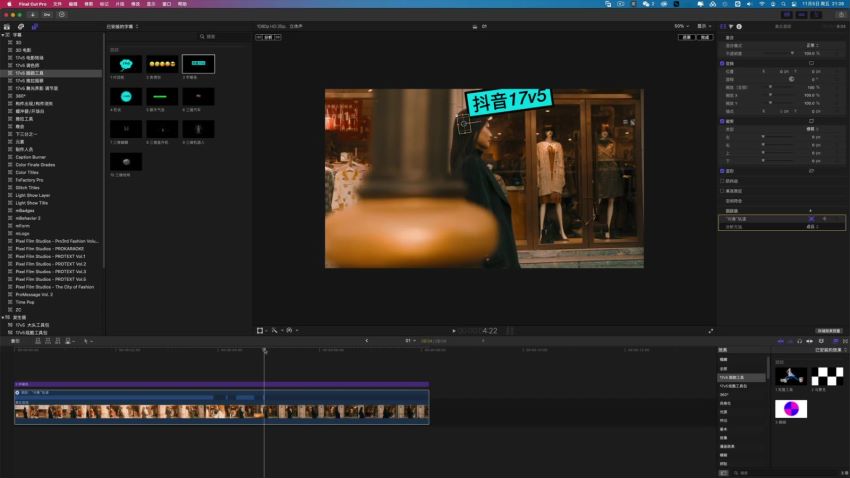Collapse the 字幕 titles tree
Image resolution: width=850 pixels, height=478 pixels.
click(x=3, y=35)
